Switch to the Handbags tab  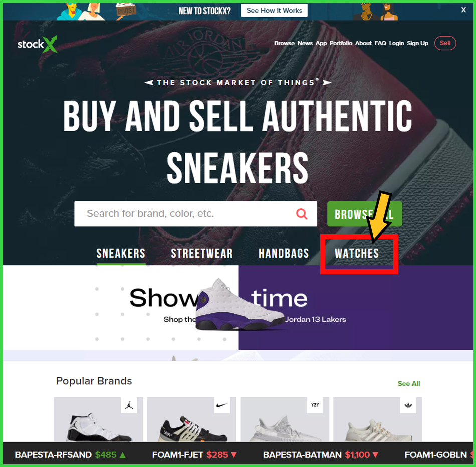(x=284, y=253)
